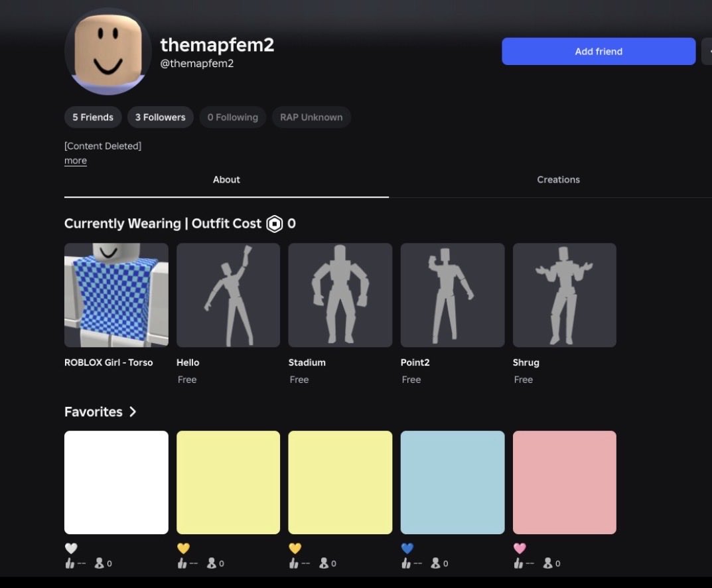
Task: Click player count icon under second yellow tile
Action: pyautogui.click(x=323, y=563)
